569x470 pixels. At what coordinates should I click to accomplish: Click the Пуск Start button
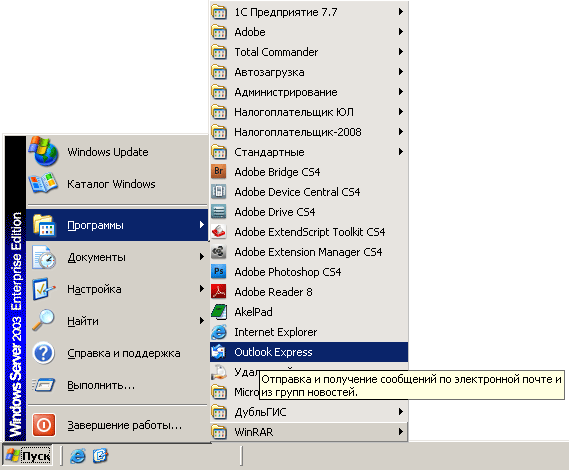(x=28, y=456)
